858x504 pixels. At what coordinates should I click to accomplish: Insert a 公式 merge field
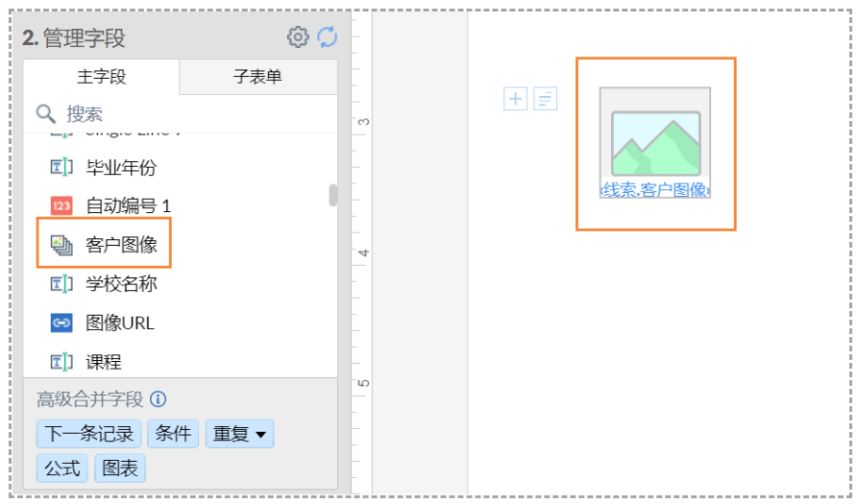(x=62, y=468)
